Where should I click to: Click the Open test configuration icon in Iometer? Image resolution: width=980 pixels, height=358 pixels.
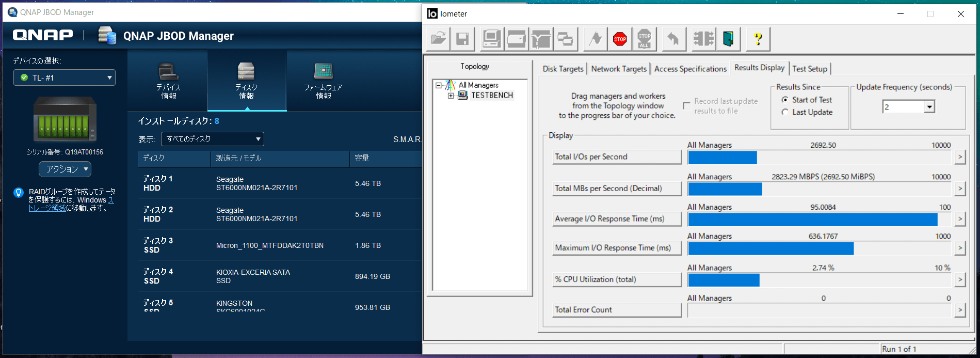pos(438,39)
